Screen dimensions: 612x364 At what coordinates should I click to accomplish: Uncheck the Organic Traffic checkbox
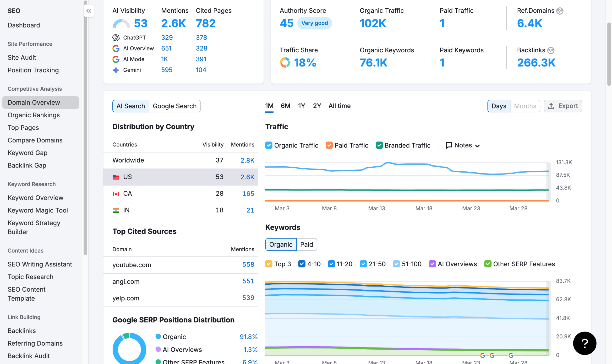point(269,145)
